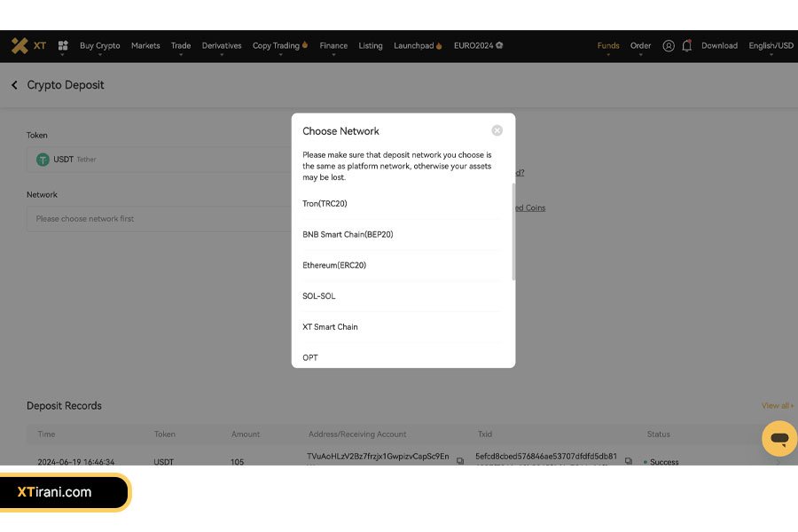Screen dimensions: 798x532
Task: Click the back arrow beside Crypto Deposit
Action: [x=14, y=85]
